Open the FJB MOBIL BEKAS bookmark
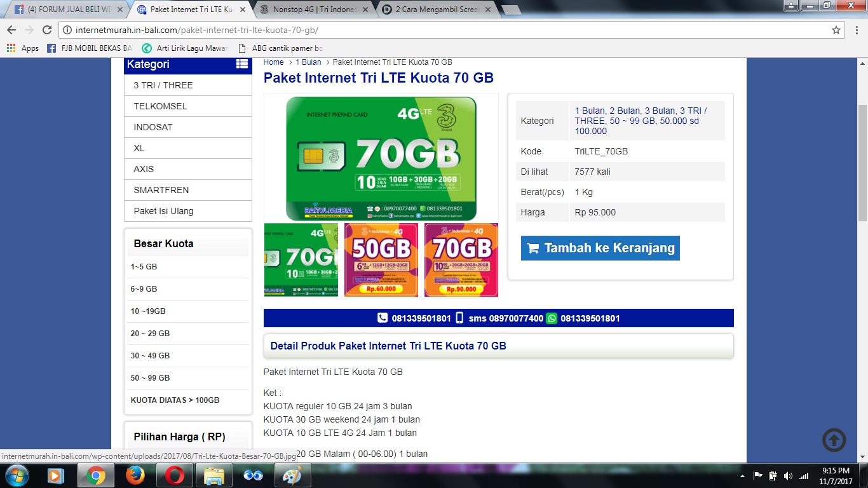This screenshot has height=488, width=868. (90, 48)
